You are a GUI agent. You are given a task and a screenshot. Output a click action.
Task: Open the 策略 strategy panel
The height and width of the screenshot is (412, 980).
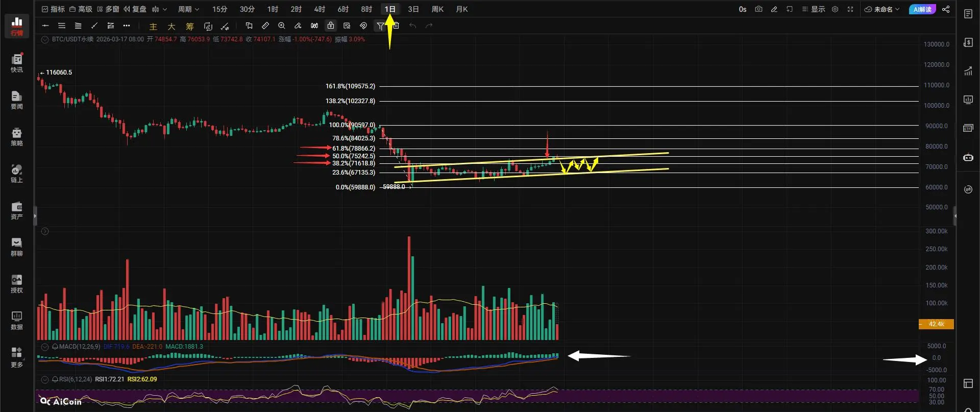pyautogui.click(x=17, y=136)
